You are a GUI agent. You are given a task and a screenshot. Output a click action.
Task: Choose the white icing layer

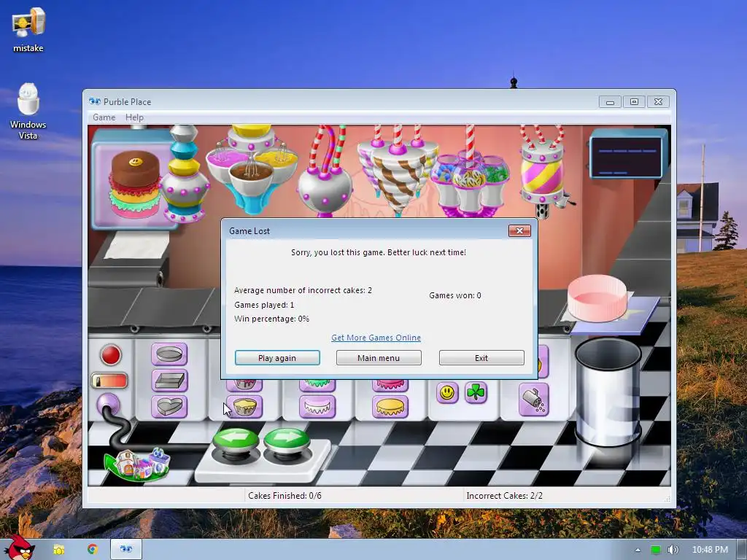317,407
